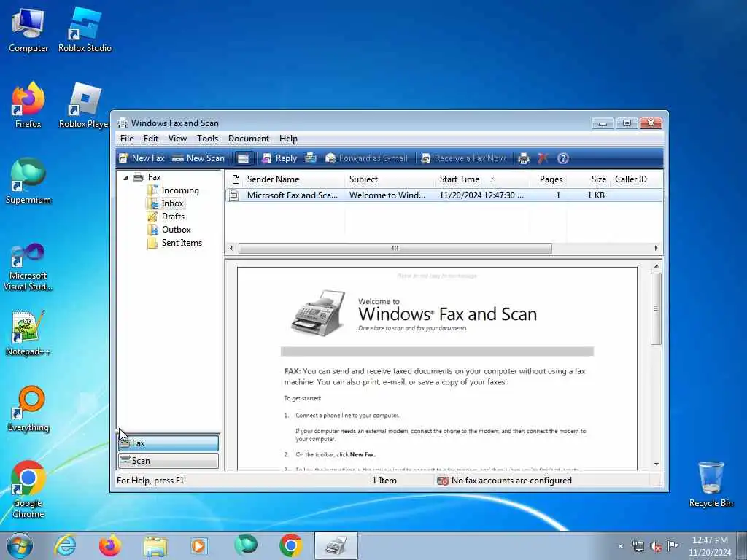Open the Recycle Bin
The width and height of the screenshot is (747, 560).
point(711,484)
